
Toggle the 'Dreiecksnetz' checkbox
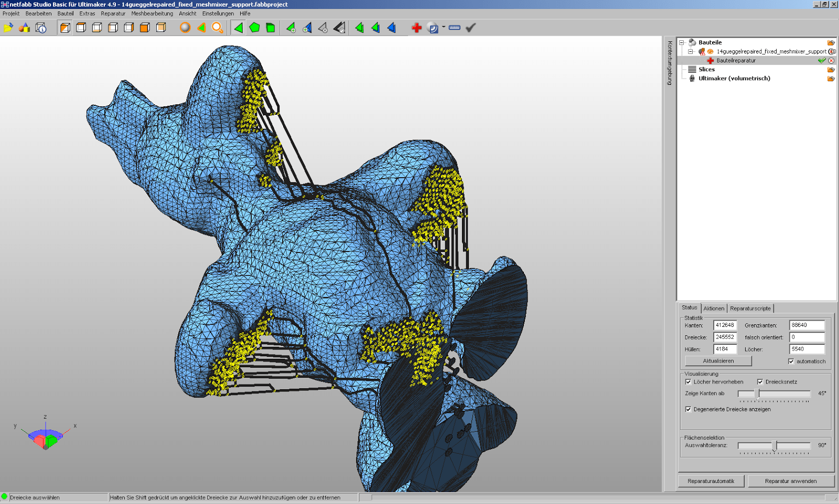click(x=760, y=382)
